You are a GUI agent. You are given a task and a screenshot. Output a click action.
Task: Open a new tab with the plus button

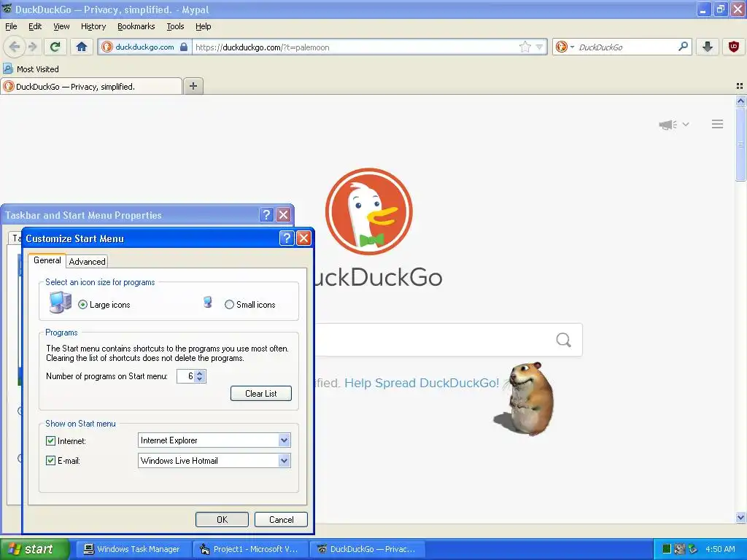(x=193, y=86)
